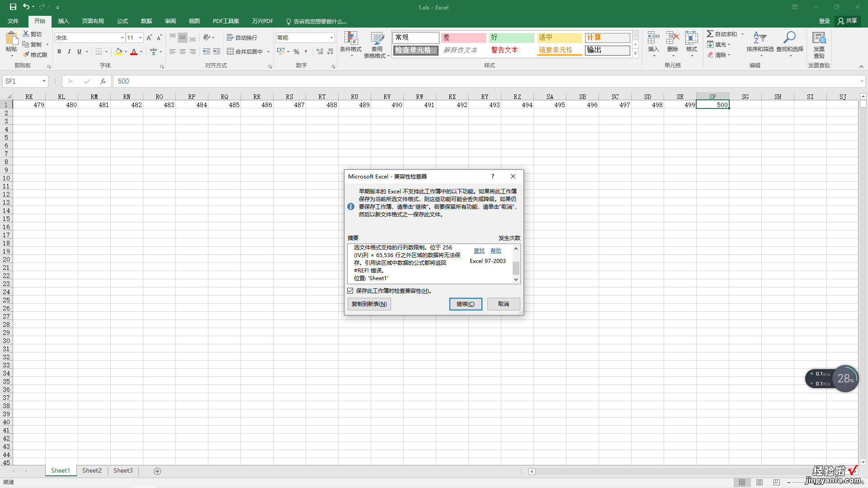This screenshot has width=868, height=488.
Task: Click the AutoSum (自动求和) icon
Action: point(710,34)
